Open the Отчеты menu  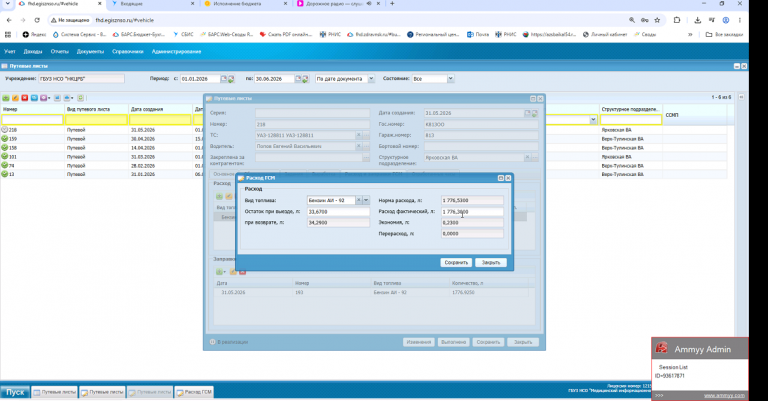tap(60, 51)
